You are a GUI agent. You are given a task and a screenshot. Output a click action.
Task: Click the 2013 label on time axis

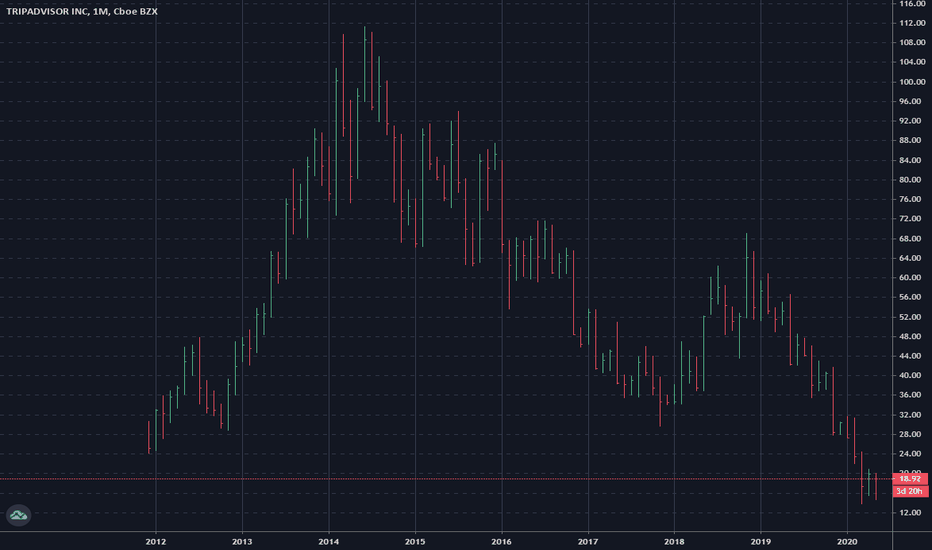click(242, 542)
